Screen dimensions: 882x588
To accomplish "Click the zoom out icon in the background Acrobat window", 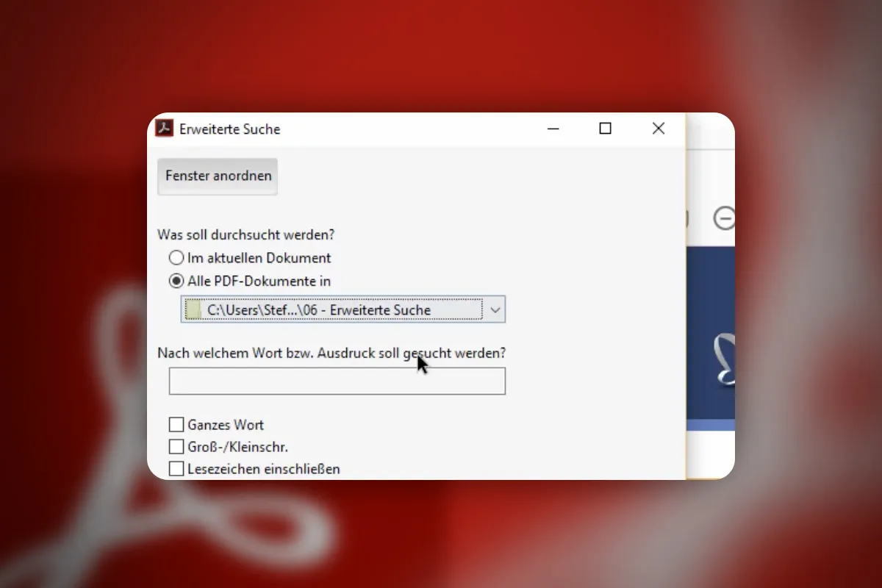I will pyautogui.click(x=725, y=218).
